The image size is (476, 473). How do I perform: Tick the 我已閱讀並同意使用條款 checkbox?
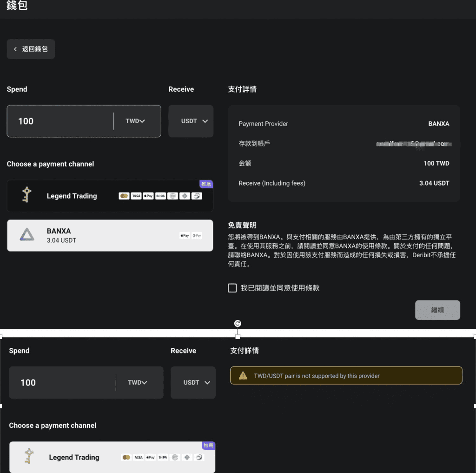(232, 288)
